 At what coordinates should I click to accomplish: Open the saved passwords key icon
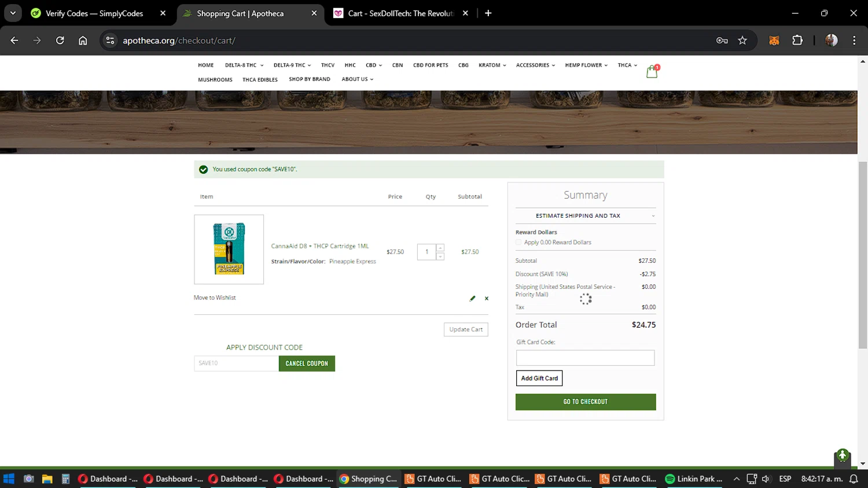pyautogui.click(x=722, y=41)
